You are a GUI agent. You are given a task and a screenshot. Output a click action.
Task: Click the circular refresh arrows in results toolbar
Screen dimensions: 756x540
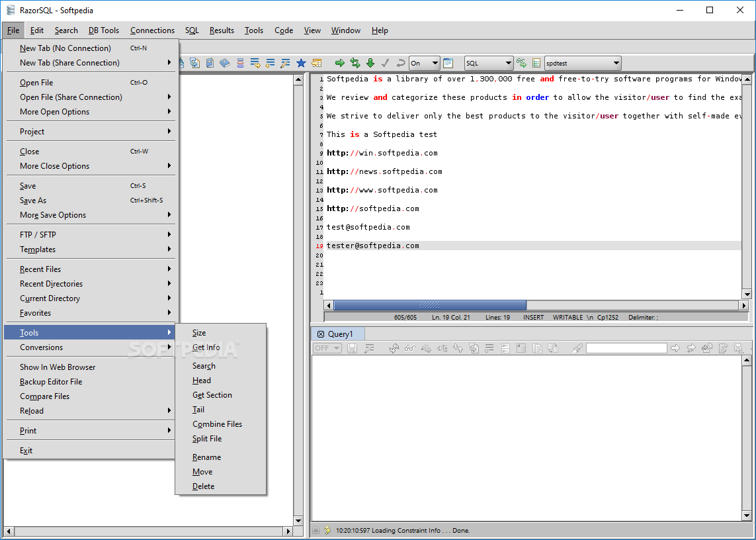pyautogui.click(x=394, y=348)
